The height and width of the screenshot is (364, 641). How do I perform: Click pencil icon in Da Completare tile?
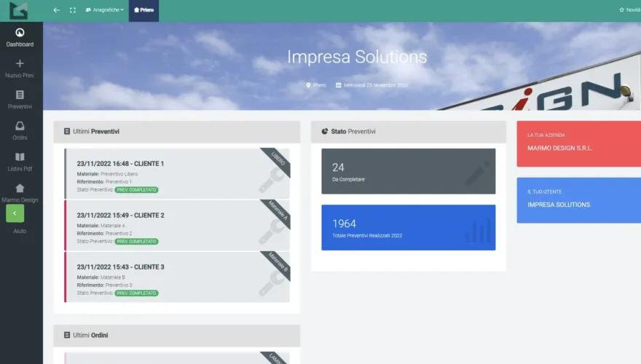477,173
